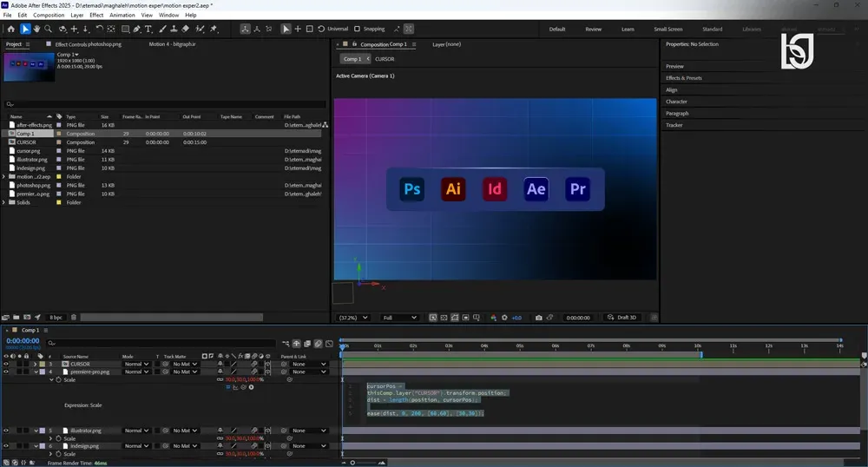Click lavender label swatch of illustrator.png layer
Screen dimensions: 868x467
[x=43, y=431]
